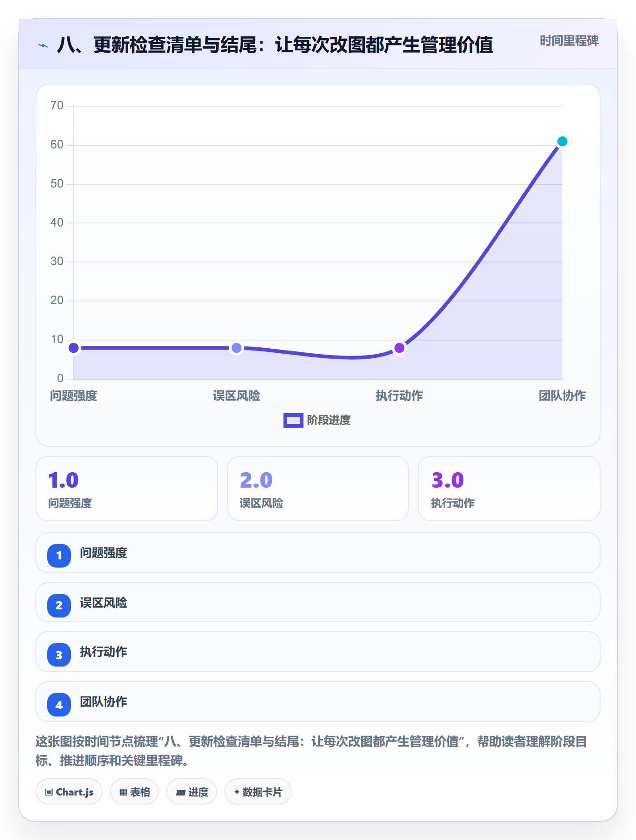636x840 pixels.
Task: Click the number 4 badge icon
Action: (59, 705)
